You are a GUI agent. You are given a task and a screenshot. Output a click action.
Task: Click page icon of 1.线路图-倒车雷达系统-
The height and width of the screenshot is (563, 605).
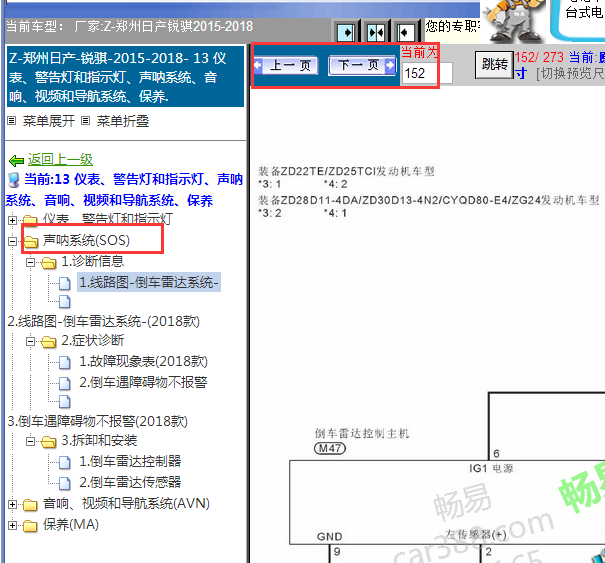(x=65, y=284)
